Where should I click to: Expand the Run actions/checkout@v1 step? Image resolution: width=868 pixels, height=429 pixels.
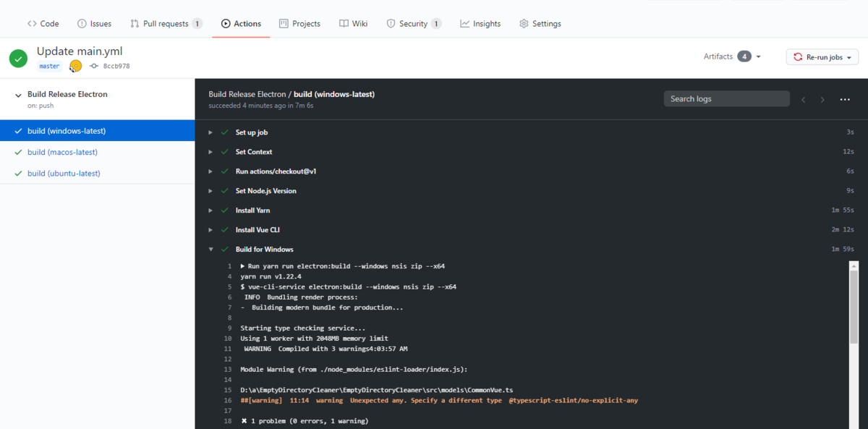(210, 171)
